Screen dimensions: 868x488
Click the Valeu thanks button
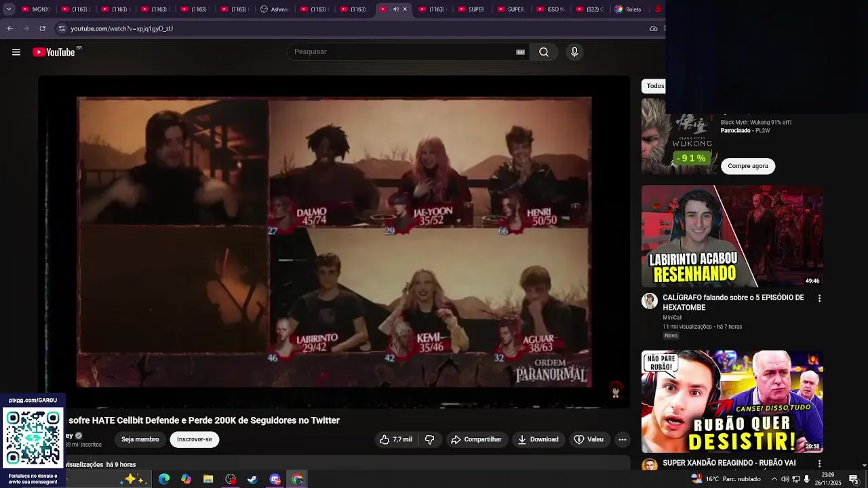(x=588, y=439)
